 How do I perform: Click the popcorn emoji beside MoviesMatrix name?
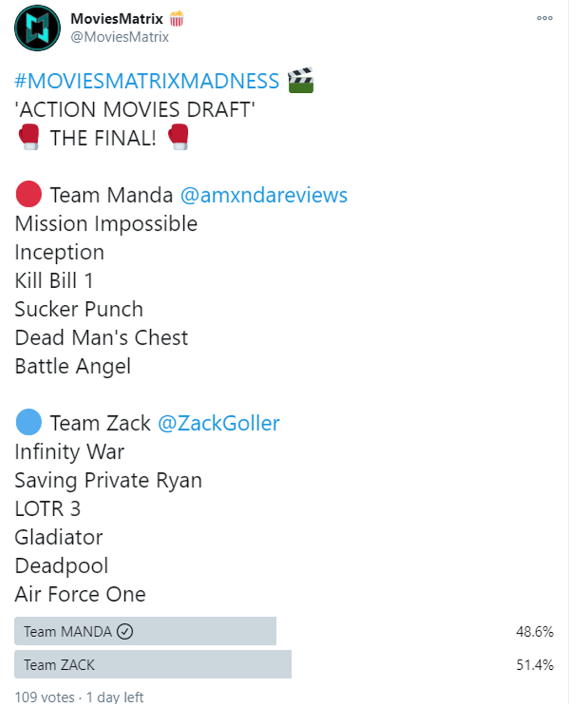pyautogui.click(x=177, y=19)
